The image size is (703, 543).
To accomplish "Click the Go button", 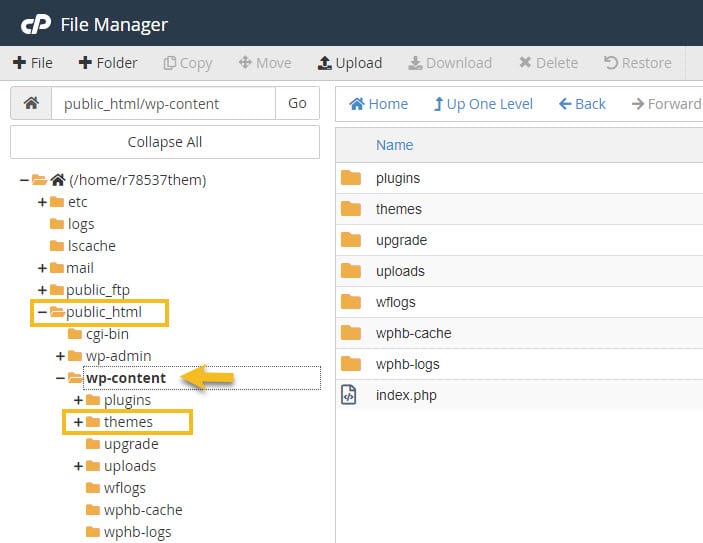I will coord(297,104).
